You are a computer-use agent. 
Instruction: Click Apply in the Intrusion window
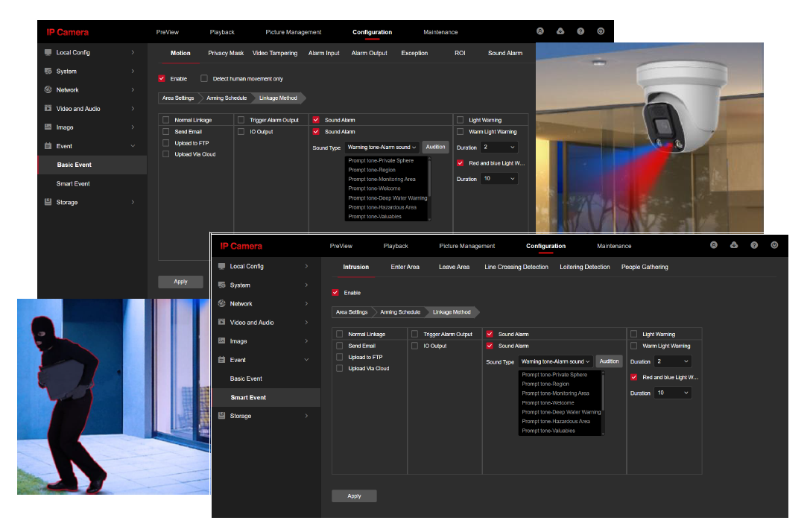coord(354,495)
